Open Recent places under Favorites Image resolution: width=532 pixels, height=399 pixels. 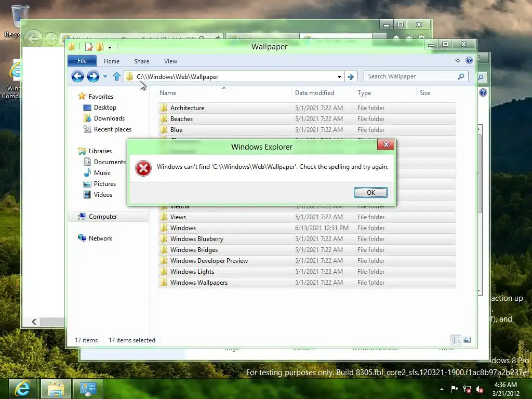[112, 129]
